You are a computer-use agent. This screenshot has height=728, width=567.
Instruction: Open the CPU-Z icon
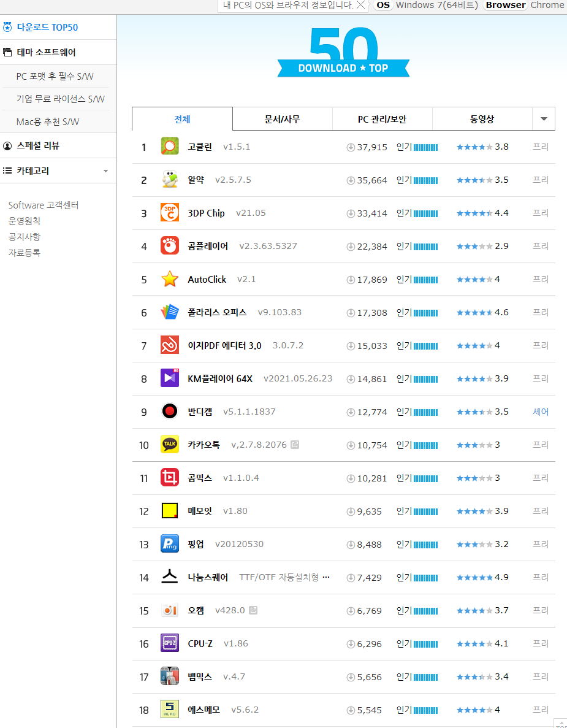pos(170,643)
